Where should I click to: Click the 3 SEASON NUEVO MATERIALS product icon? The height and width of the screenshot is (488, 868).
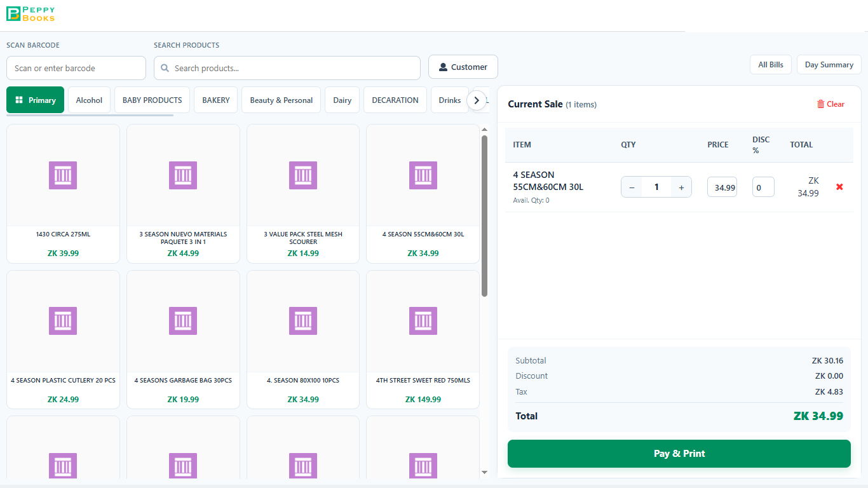click(183, 175)
